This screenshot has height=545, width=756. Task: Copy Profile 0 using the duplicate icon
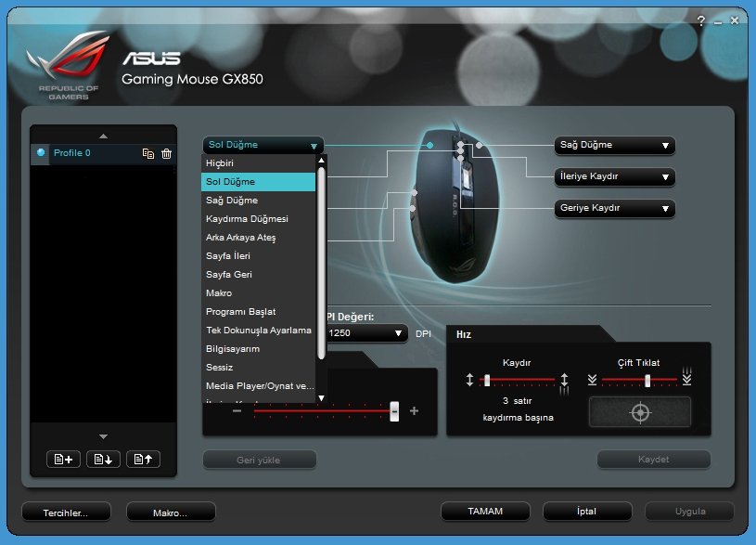[149, 153]
